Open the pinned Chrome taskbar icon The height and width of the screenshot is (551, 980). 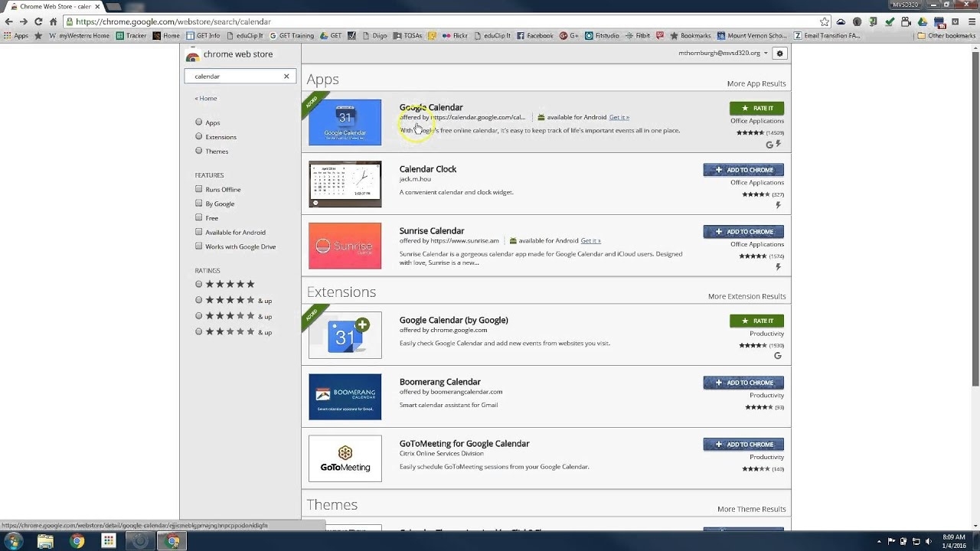point(77,541)
